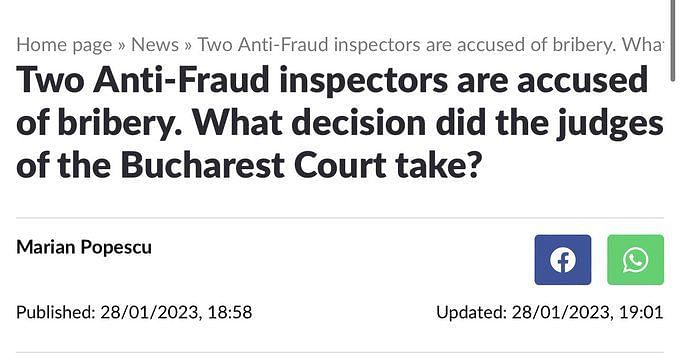Click the breadcrumb article title text
Image resolution: width=680 pixels, height=360 pixels.
point(430,45)
